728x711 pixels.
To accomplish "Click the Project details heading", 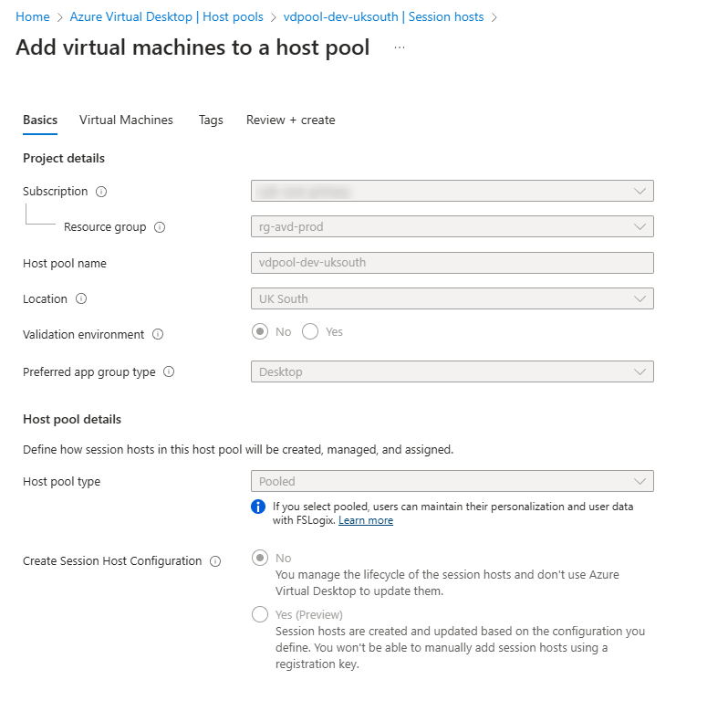I will point(64,159).
